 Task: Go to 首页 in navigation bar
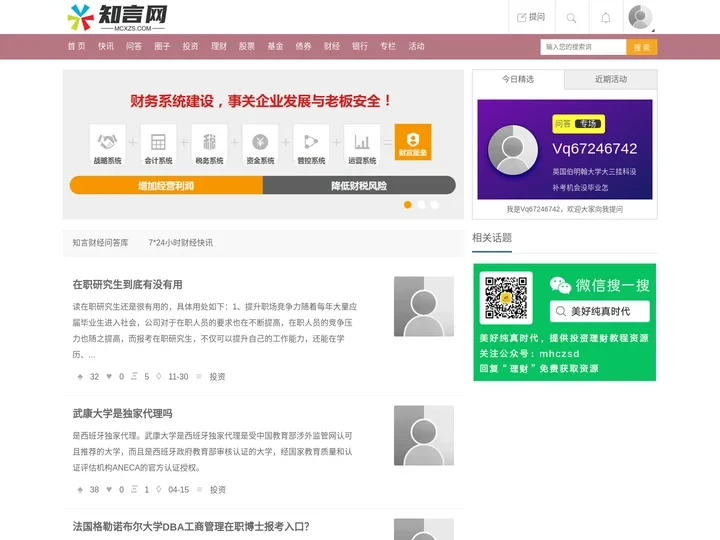(76, 46)
